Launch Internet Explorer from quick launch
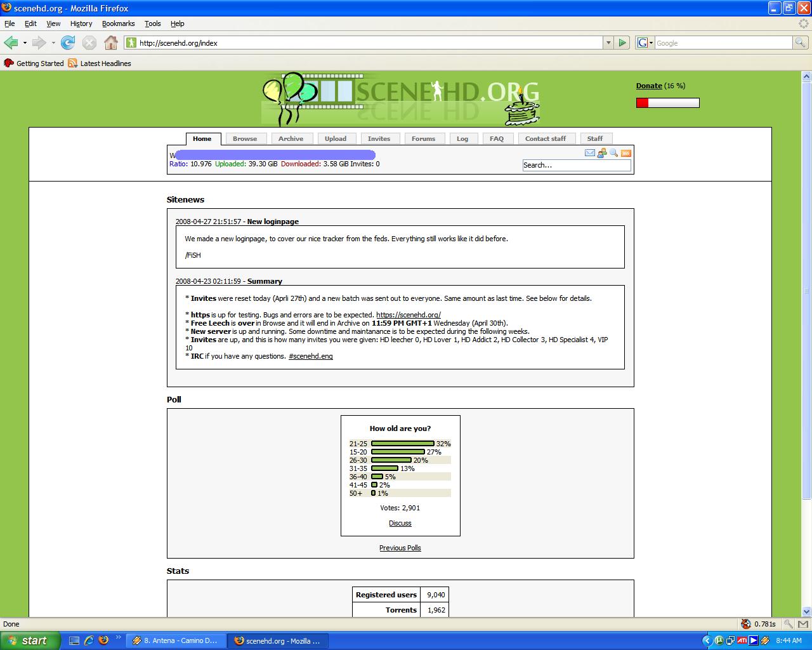The image size is (812, 650). (x=89, y=640)
